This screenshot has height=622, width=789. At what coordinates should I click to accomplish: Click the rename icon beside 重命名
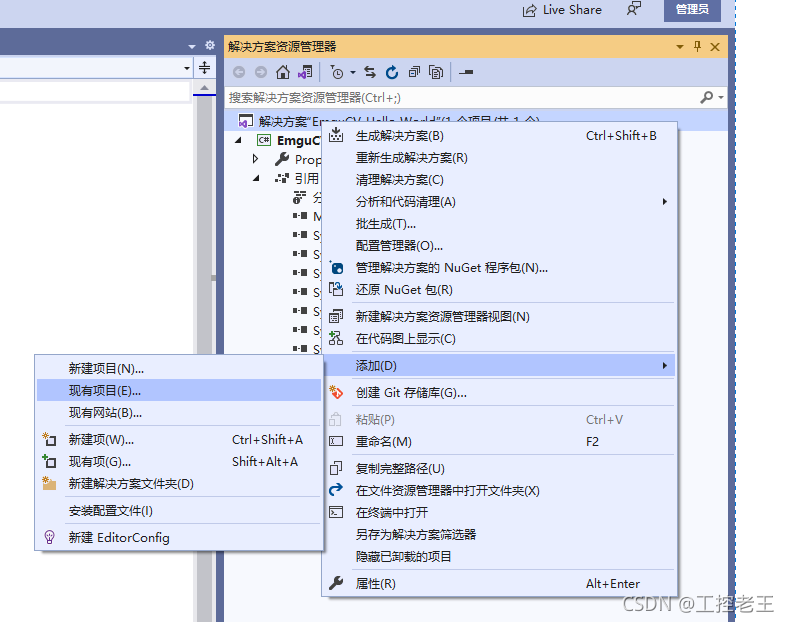[x=336, y=442]
